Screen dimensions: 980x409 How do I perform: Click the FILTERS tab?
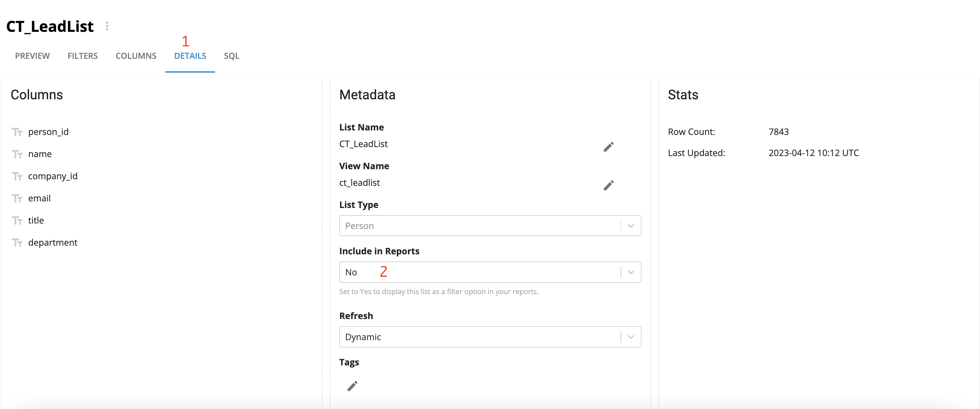(x=82, y=55)
